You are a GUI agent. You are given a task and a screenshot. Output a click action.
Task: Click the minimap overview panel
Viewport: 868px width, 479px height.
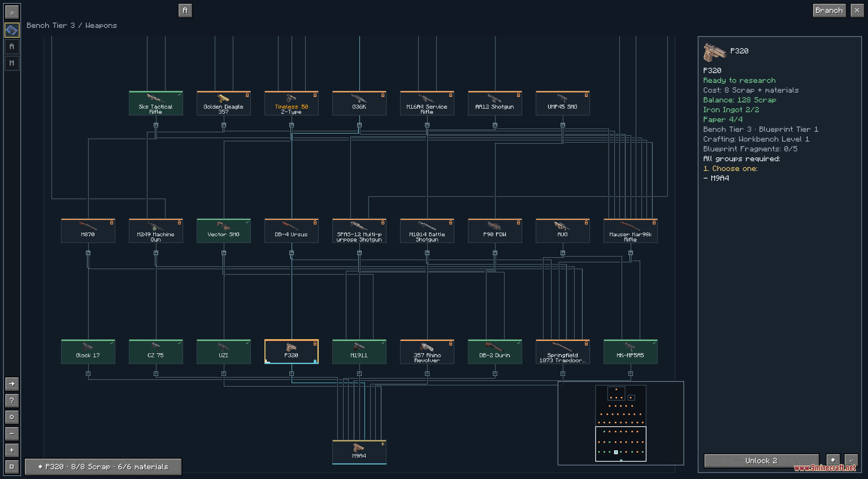[621, 423]
